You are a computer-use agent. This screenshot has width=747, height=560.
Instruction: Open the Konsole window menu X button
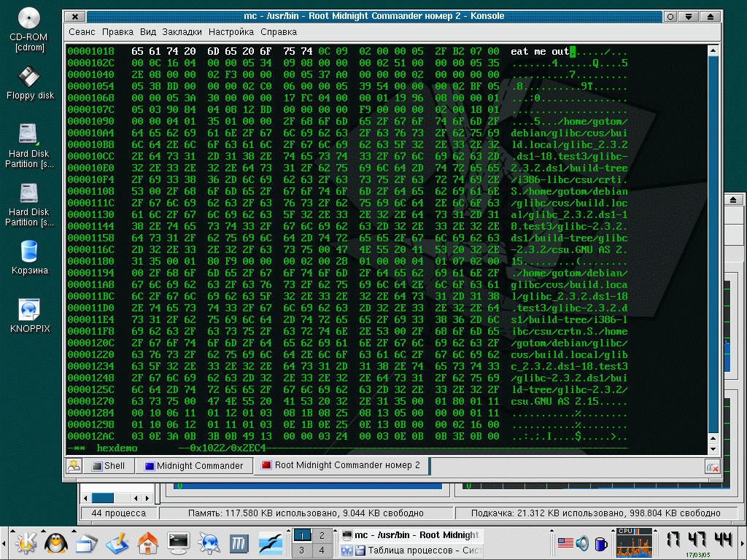75,16
